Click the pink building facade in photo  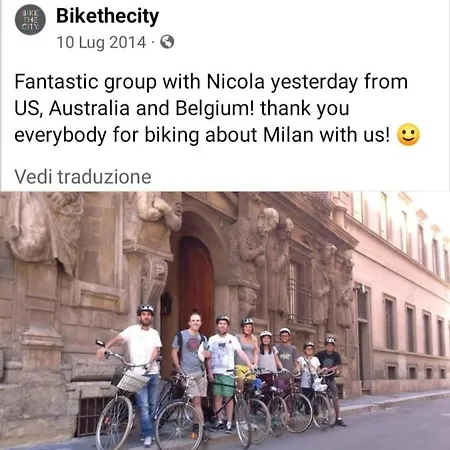402,290
